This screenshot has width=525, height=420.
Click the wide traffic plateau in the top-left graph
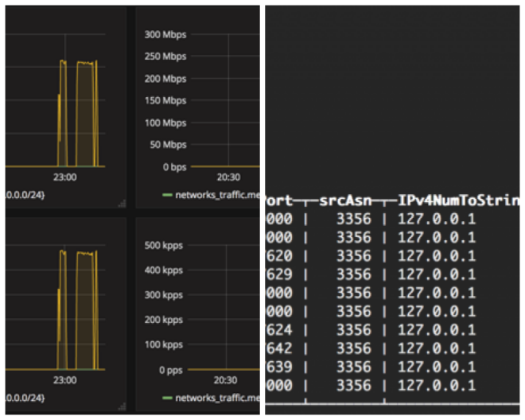pos(86,111)
